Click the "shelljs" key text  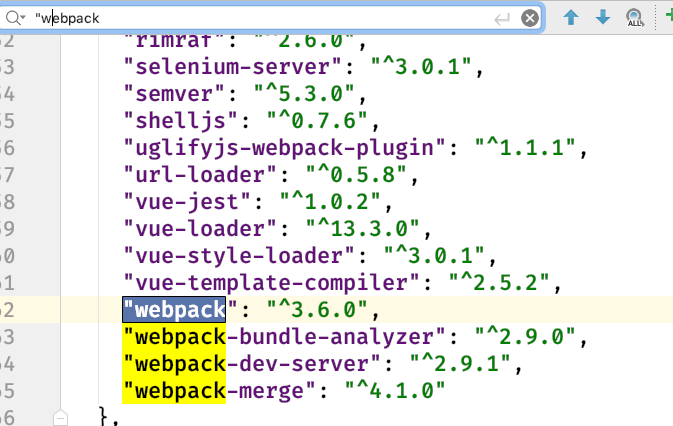181,121
